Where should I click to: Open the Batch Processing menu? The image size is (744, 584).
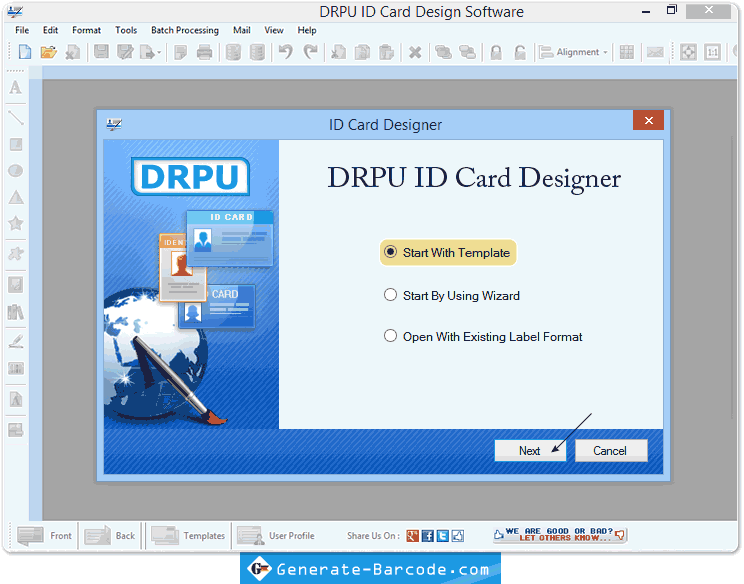pos(185,30)
